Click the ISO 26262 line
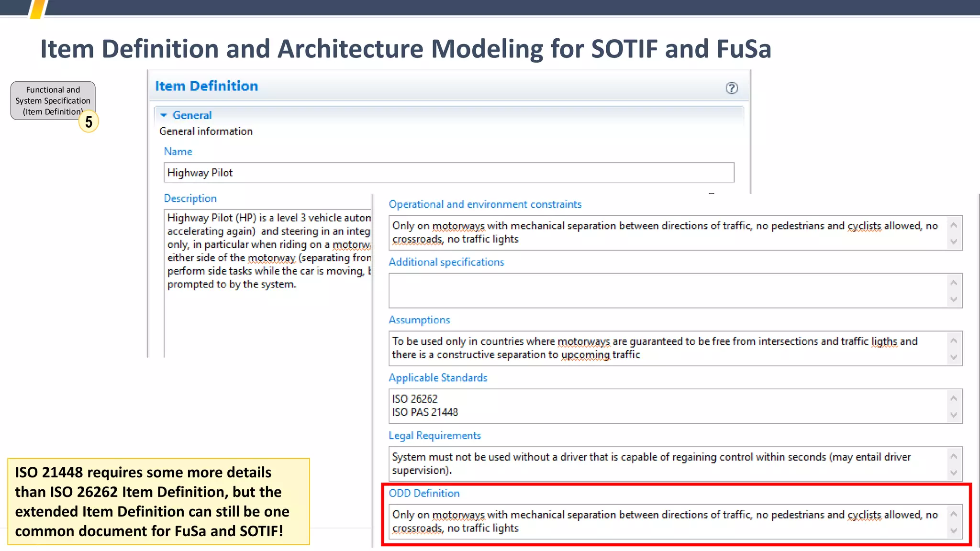Image resolution: width=980 pixels, height=551 pixels. [x=415, y=399]
